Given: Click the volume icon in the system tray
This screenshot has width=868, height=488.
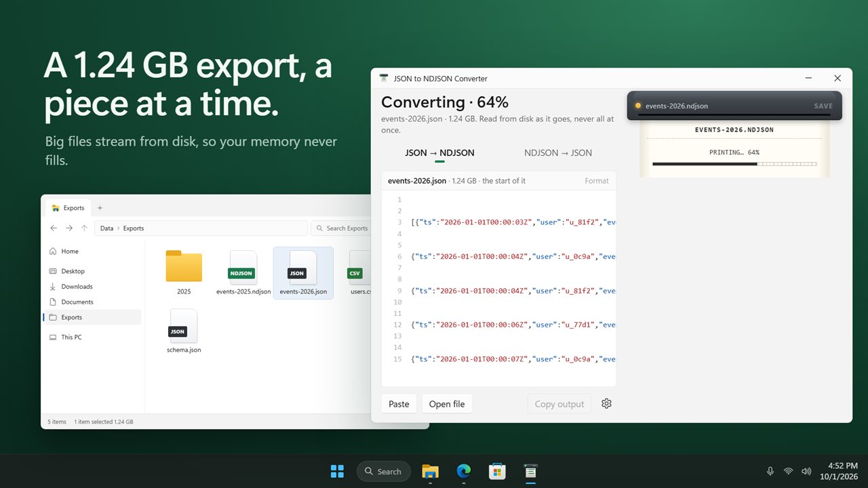Looking at the screenshot, I should coord(806,471).
